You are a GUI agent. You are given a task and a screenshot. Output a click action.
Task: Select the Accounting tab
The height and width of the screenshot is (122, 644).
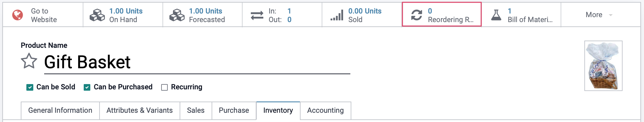click(325, 110)
